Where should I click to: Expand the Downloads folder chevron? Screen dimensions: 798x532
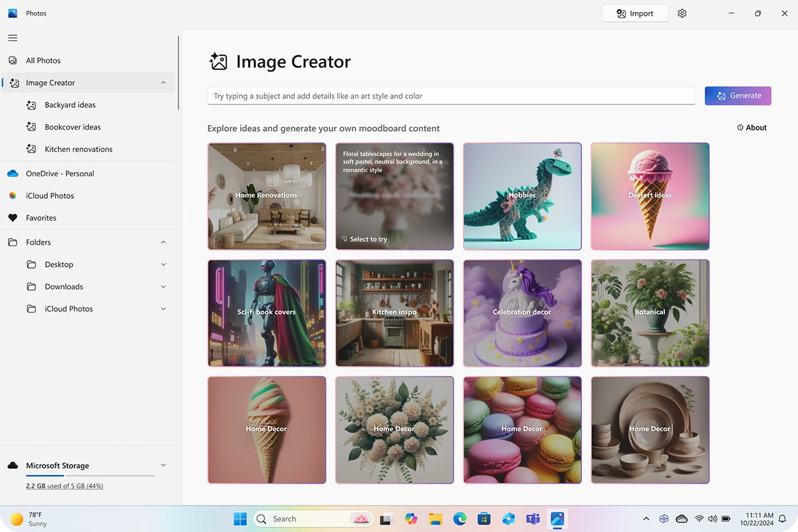[164, 287]
